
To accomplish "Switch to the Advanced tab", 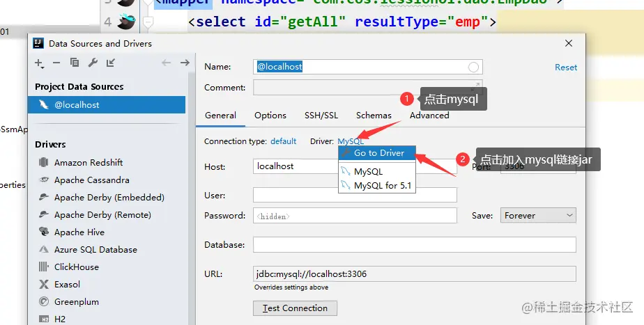I will (429, 116).
